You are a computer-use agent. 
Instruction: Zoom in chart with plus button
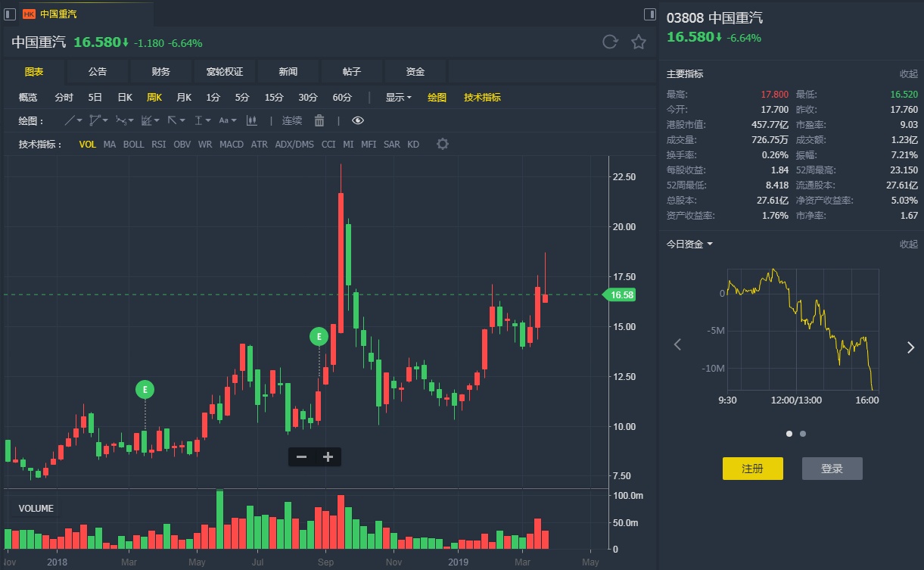(328, 456)
